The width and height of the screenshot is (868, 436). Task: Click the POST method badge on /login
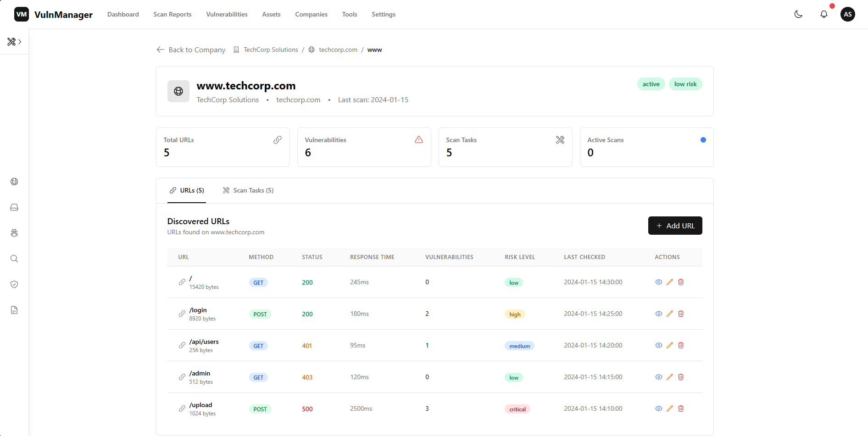click(260, 314)
